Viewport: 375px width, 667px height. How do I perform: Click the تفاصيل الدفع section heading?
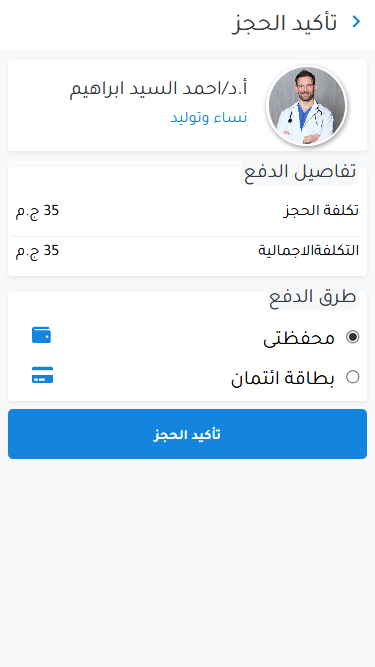(x=300, y=171)
